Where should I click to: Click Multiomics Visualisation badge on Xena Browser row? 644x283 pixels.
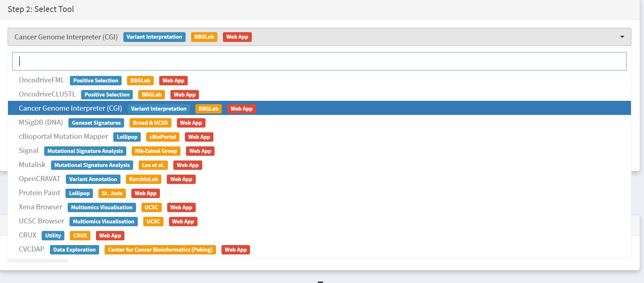click(102, 207)
